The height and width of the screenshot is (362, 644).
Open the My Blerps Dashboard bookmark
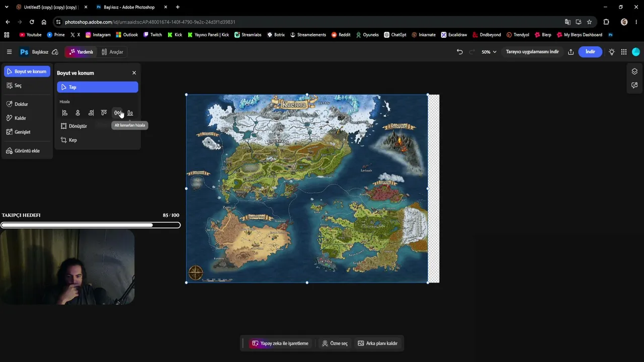[x=579, y=35]
